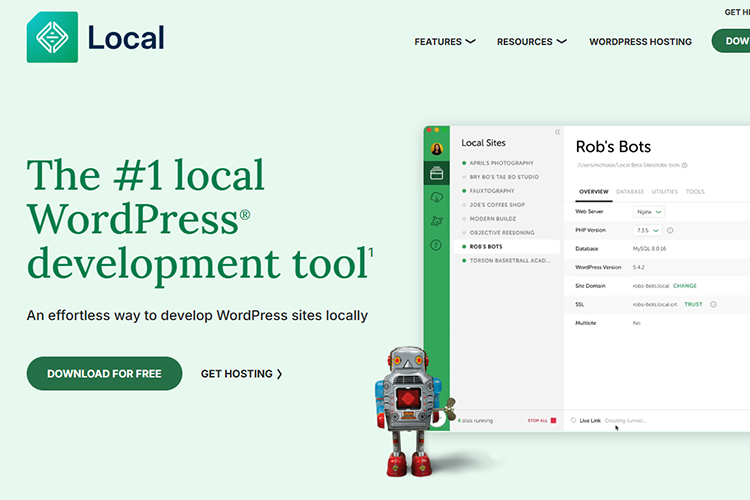Click the Live Link spinner icon
Viewport: 750px width, 500px height.
[x=573, y=421]
